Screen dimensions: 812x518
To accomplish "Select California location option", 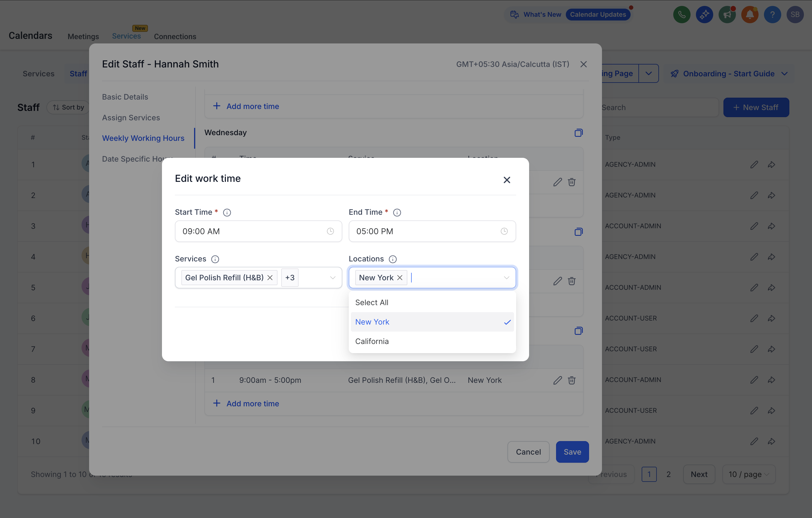I will (372, 341).
